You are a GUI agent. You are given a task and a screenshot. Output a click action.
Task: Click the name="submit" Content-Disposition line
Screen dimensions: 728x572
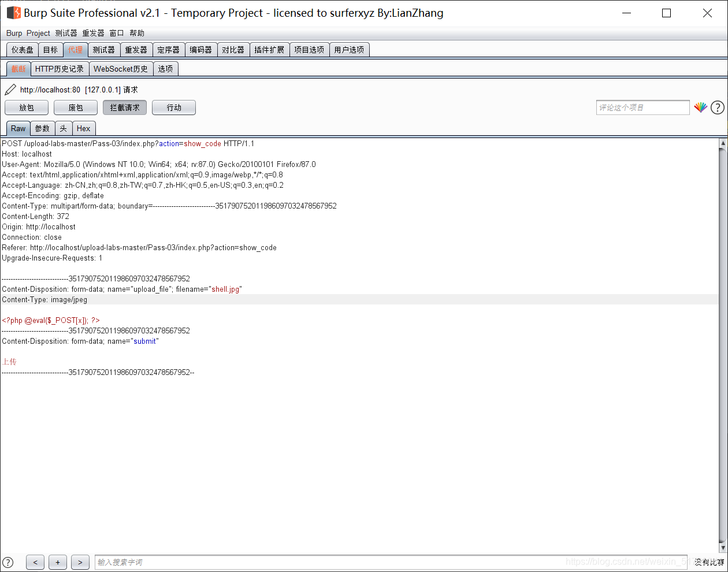click(80, 341)
